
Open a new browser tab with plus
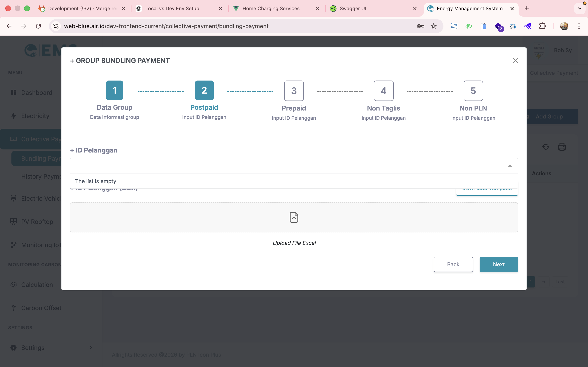tap(527, 9)
